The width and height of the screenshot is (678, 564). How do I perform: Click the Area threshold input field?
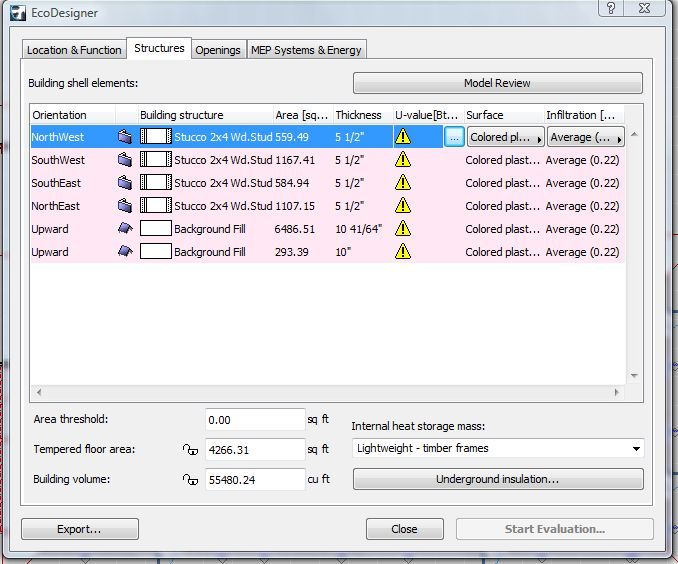(x=255, y=420)
